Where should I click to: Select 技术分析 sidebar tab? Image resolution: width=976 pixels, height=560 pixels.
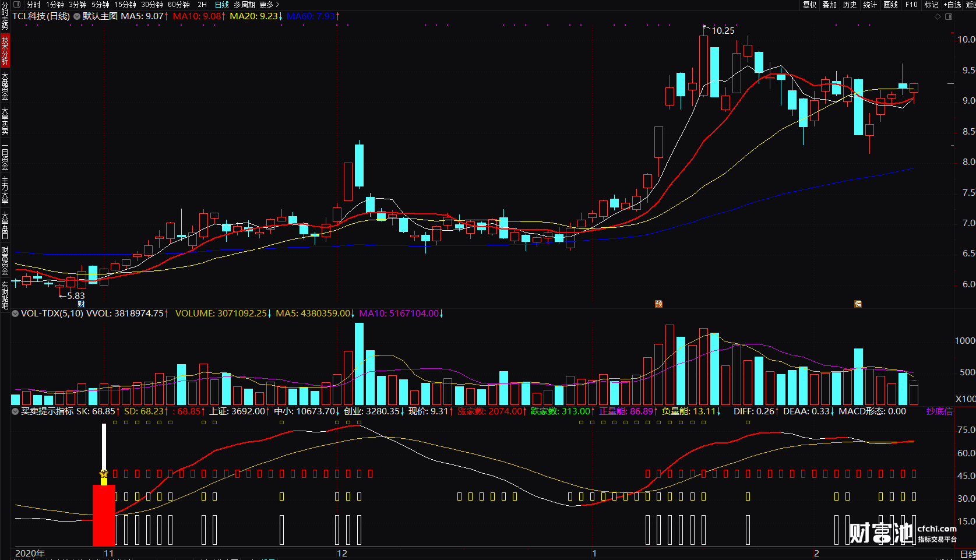pyautogui.click(x=5, y=50)
